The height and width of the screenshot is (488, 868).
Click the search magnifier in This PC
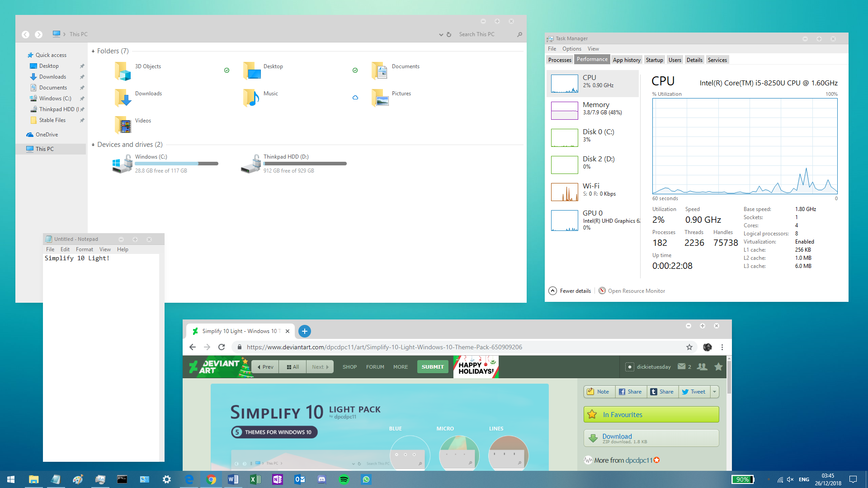[519, 34]
